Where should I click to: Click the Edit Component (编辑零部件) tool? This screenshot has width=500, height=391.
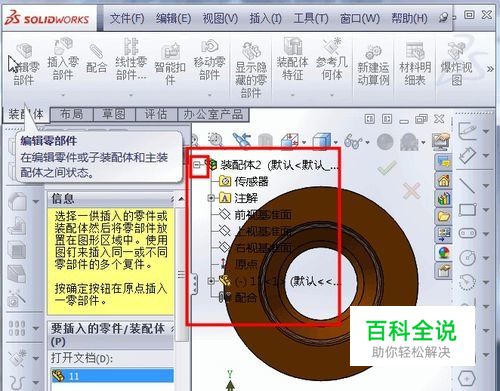24,64
